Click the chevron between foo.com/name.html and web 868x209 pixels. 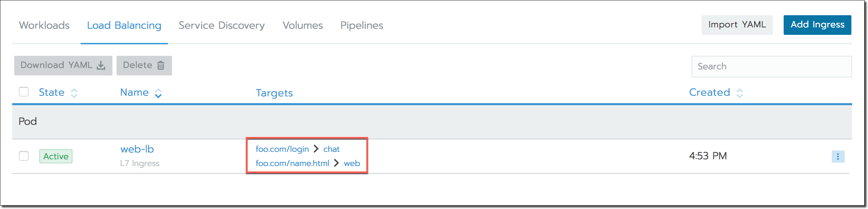[x=337, y=163]
